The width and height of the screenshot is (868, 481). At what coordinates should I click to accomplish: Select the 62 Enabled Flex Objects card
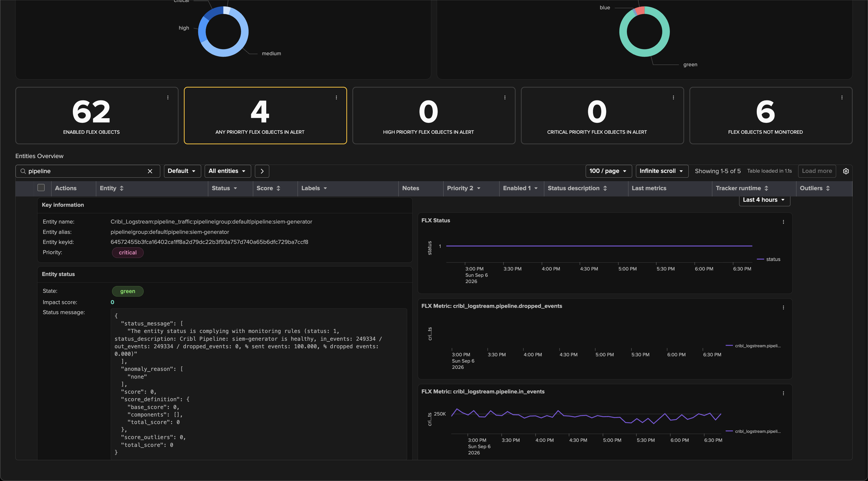click(97, 115)
